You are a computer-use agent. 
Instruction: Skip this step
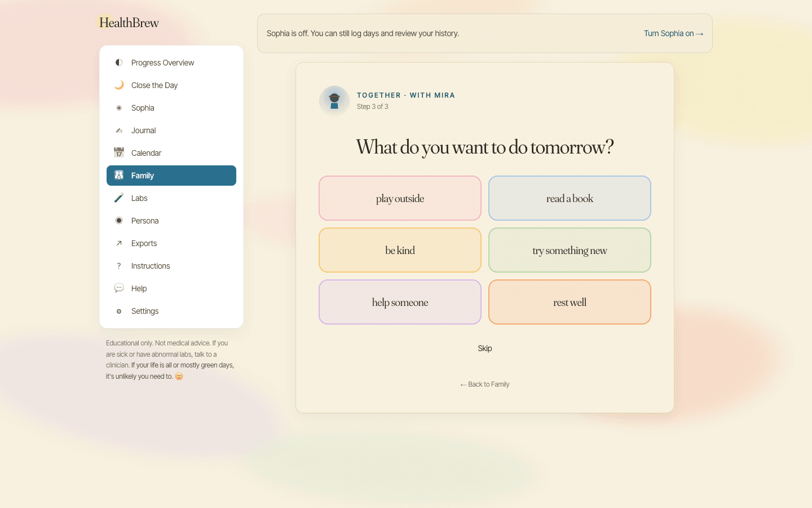coord(485,348)
